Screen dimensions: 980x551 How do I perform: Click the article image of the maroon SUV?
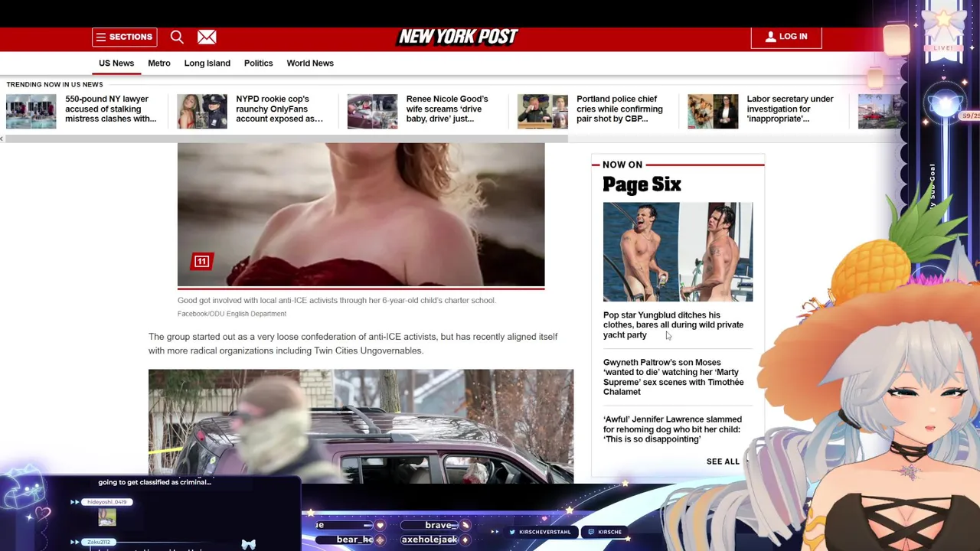coord(361,425)
